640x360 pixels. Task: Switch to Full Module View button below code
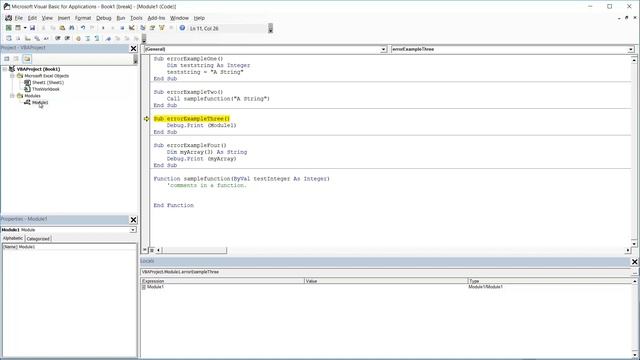[x=151, y=250]
